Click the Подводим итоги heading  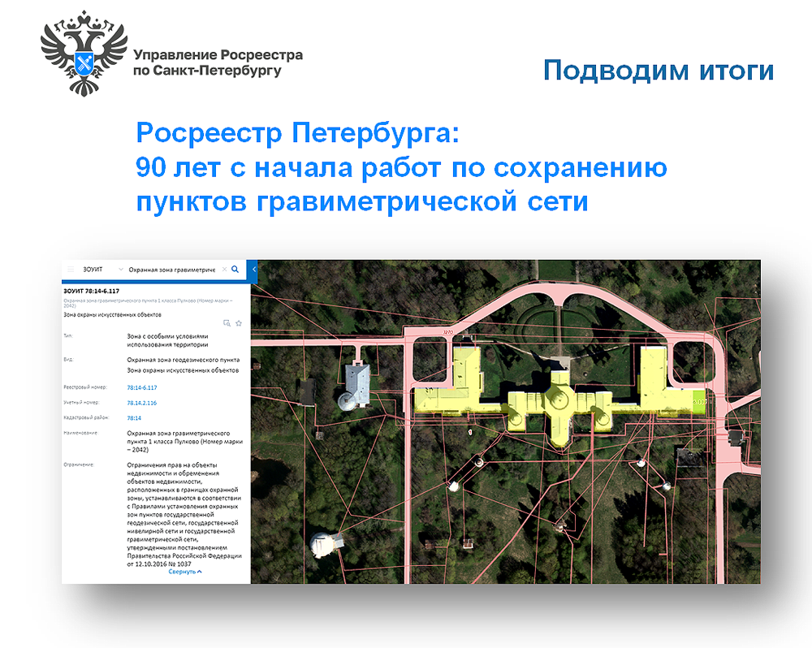[x=658, y=71]
